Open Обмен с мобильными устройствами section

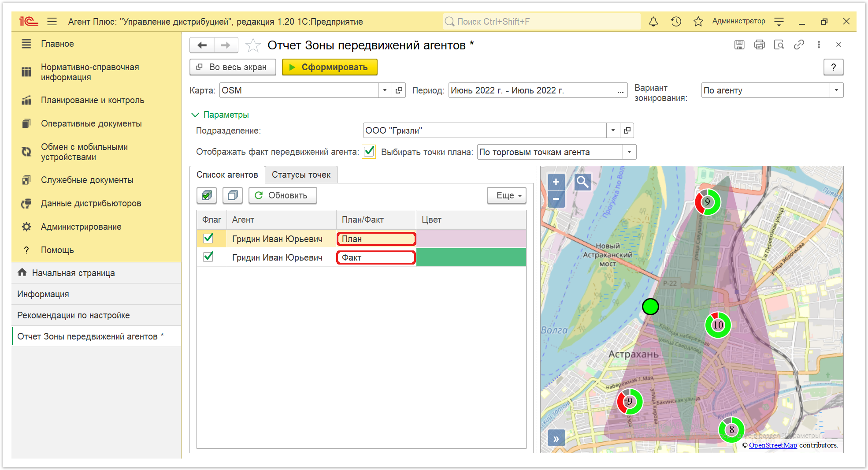point(84,152)
